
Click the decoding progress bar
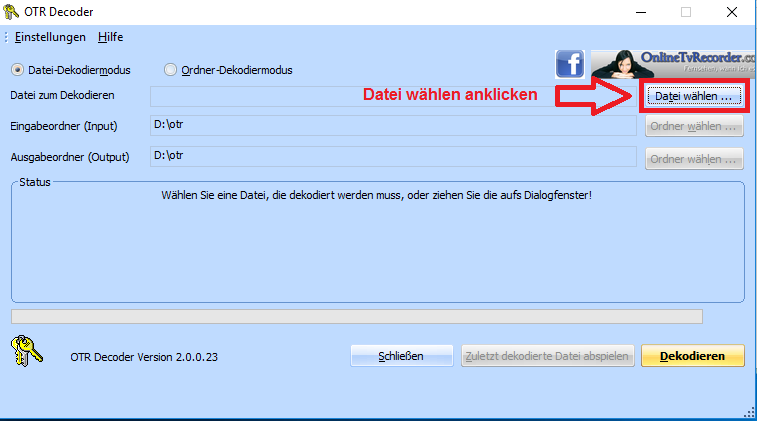[356, 316]
